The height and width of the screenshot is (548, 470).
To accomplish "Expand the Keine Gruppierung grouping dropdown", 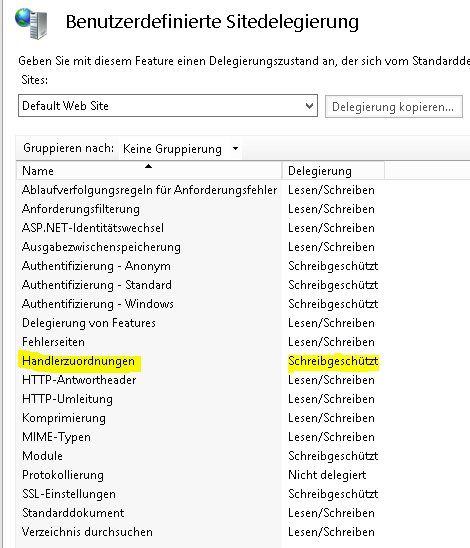I will pos(180,149).
